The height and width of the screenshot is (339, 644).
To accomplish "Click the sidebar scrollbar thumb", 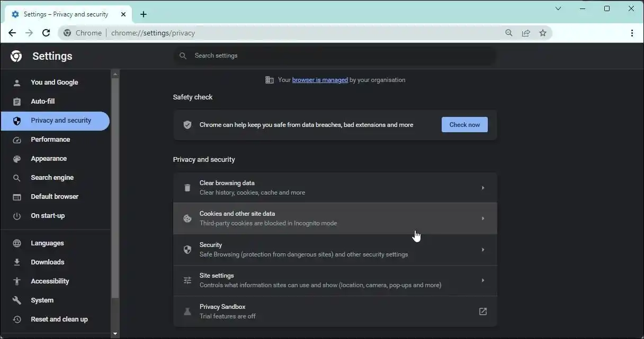I will (115, 188).
